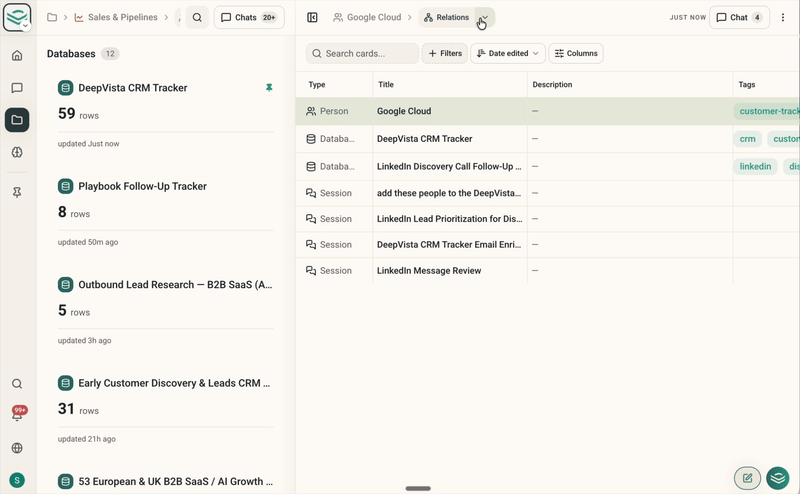Click the Session icon for LinkedIn Message Review
Viewport: 800px width, 494px height.
[311, 270]
